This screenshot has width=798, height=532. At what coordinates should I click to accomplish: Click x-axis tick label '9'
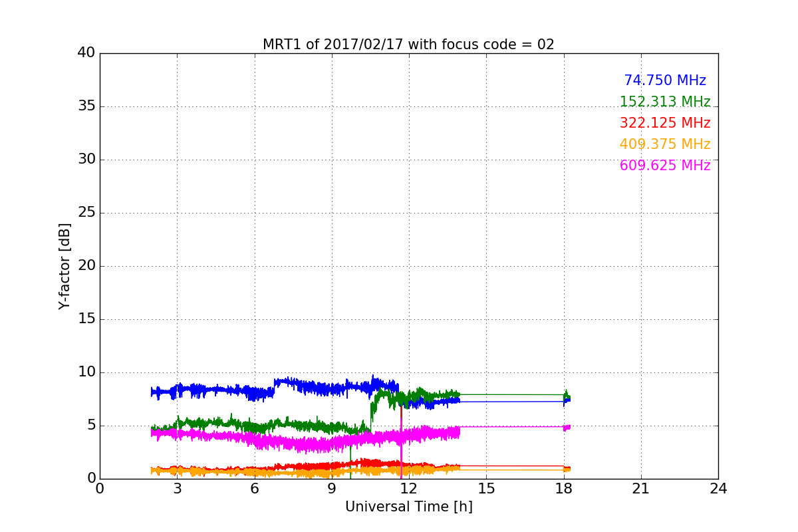332,489
